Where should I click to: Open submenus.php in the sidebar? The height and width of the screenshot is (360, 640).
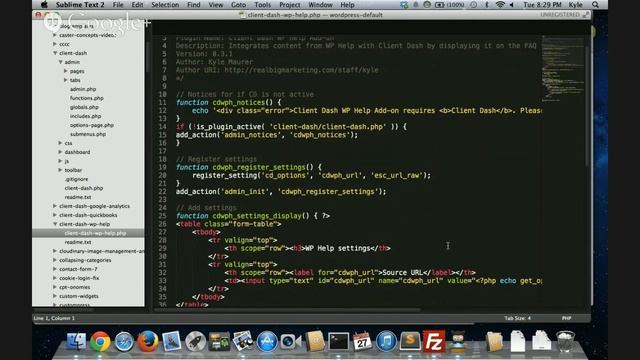pyautogui.click(x=88, y=134)
